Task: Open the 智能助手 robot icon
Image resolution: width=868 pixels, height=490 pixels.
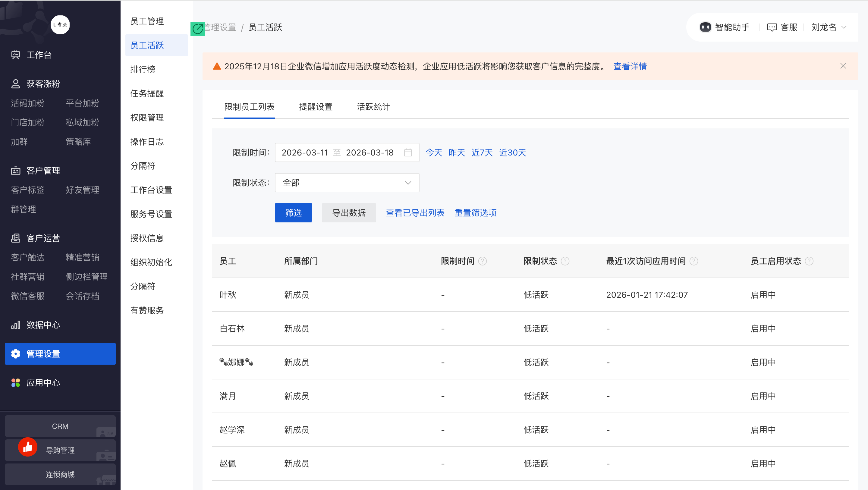Action: (705, 27)
